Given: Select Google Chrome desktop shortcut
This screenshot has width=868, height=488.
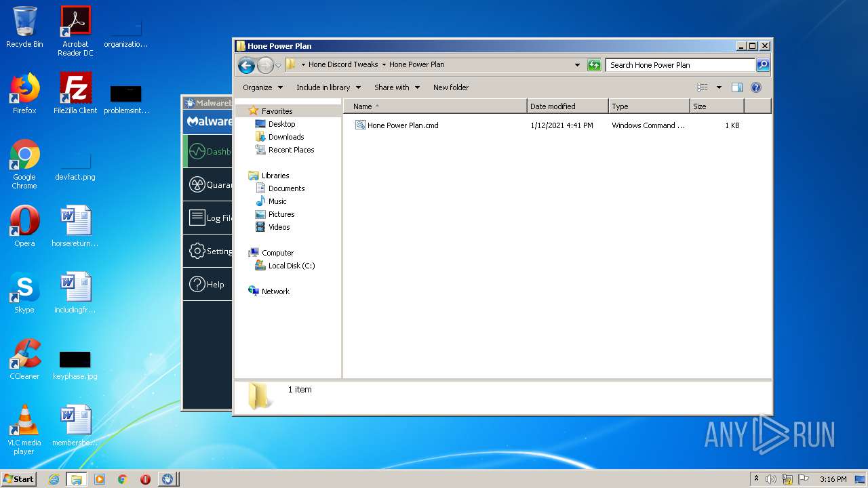Looking at the screenshot, I should tap(24, 164).
